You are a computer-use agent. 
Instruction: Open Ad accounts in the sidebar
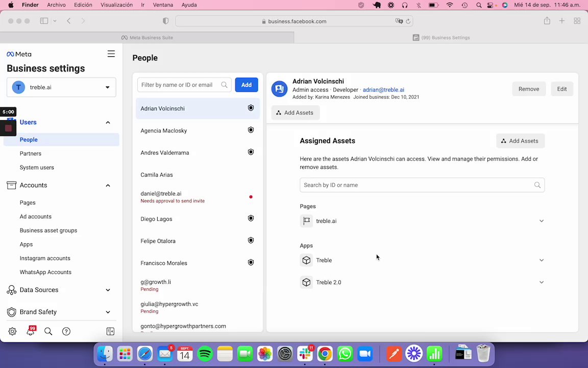tap(36, 217)
